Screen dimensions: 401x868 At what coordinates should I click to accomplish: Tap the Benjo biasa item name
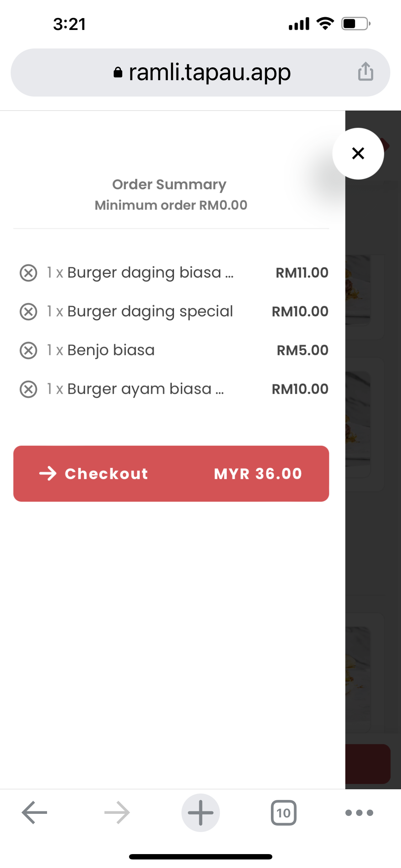coord(111,351)
